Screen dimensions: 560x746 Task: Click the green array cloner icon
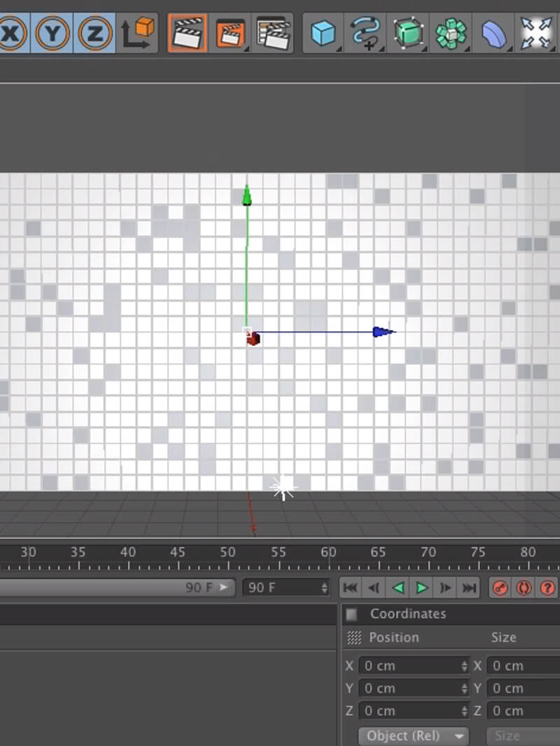pos(451,33)
